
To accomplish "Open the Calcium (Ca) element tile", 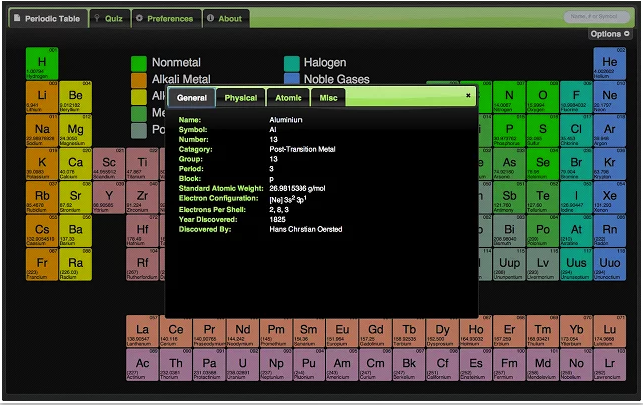I will [x=75, y=166].
